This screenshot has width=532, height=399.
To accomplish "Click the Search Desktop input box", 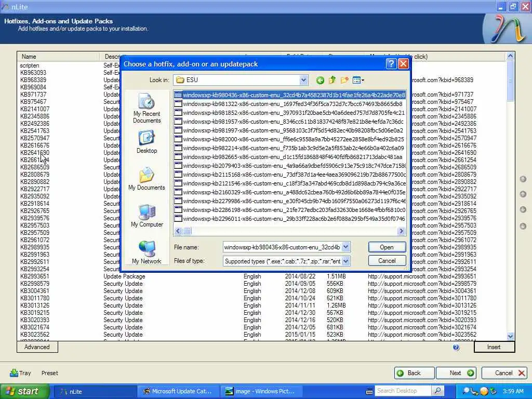I will [403, 391].
